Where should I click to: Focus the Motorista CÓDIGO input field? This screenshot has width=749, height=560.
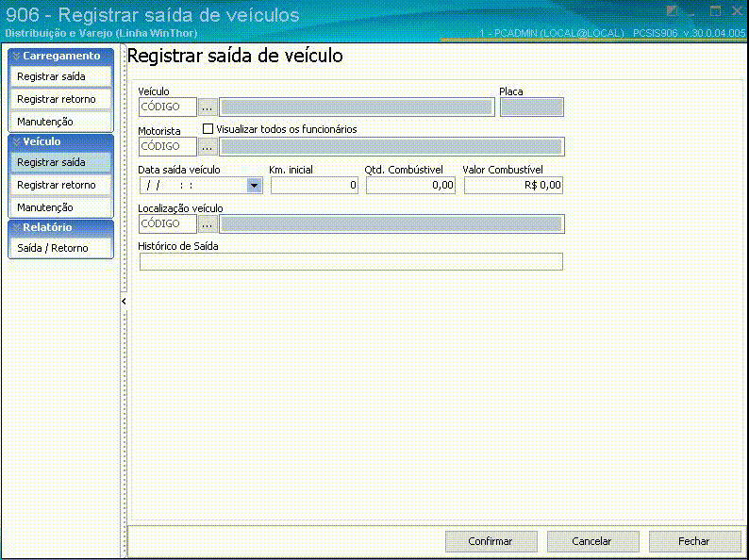pos(168,146)
